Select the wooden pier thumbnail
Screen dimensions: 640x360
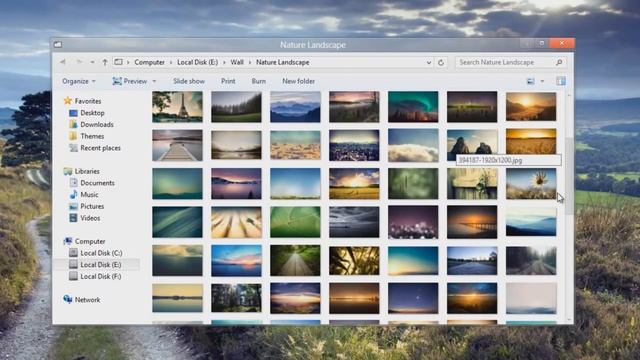(177, 145)
